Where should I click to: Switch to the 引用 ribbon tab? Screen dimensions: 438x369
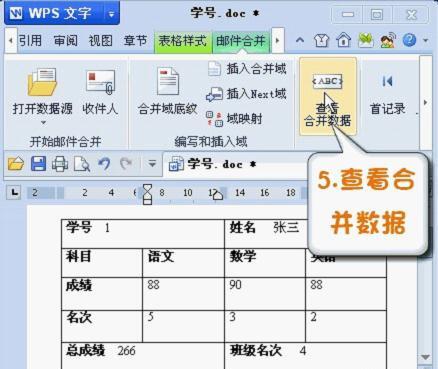(x=30, y=41)
